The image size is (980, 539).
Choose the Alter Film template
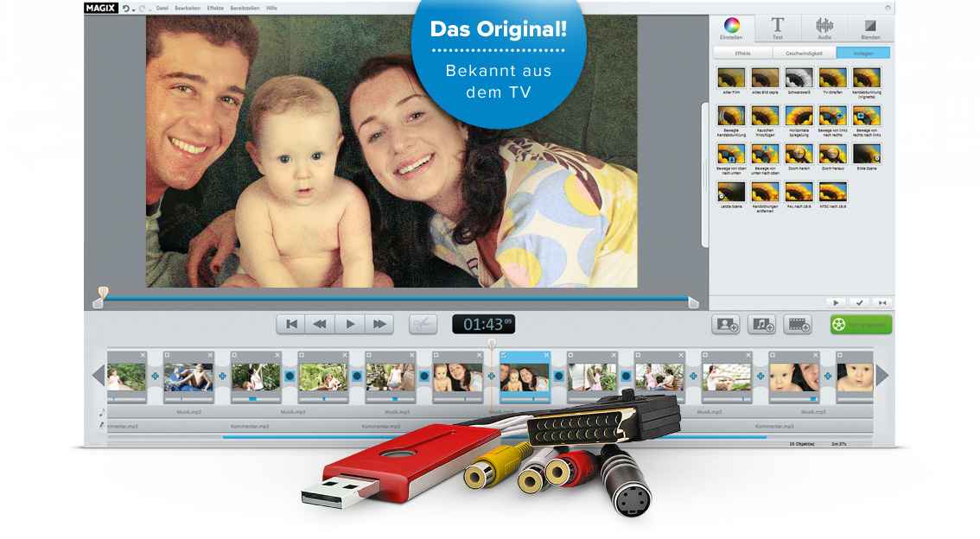731,79
